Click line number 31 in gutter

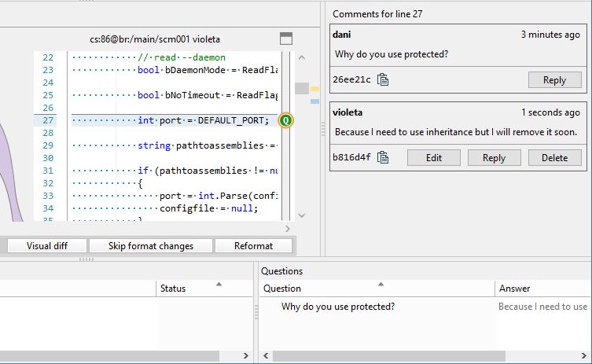(x=48, y=171)
